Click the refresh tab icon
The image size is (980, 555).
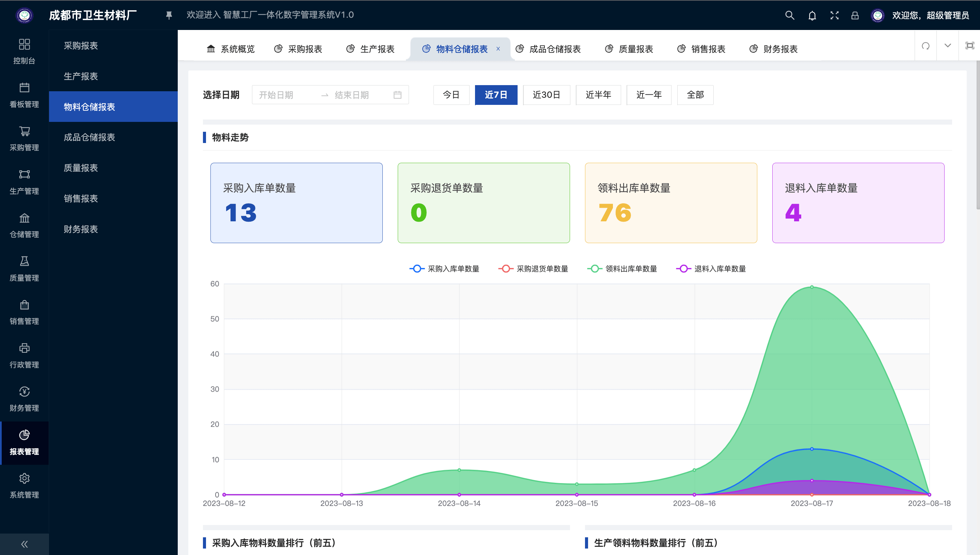click(x=926, y=46)
